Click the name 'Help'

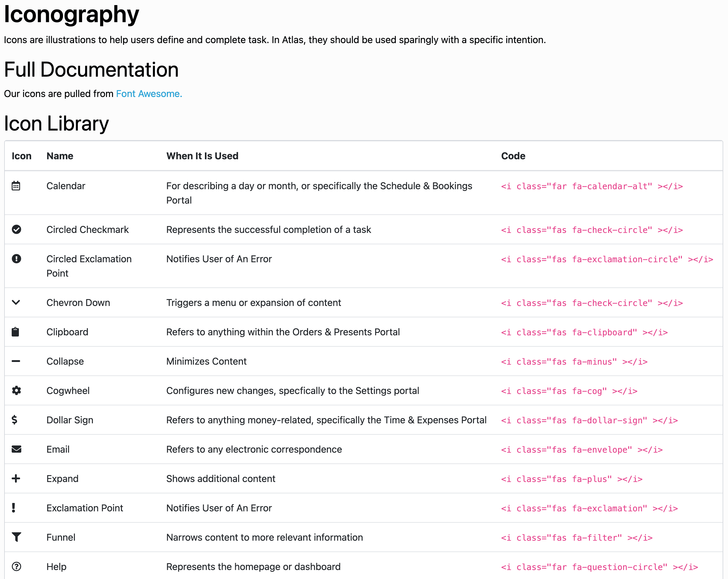click(x=56, y=567)
